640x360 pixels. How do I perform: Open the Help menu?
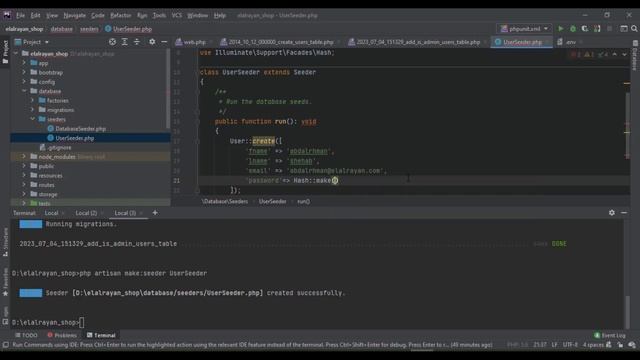(x=220, y=15)
